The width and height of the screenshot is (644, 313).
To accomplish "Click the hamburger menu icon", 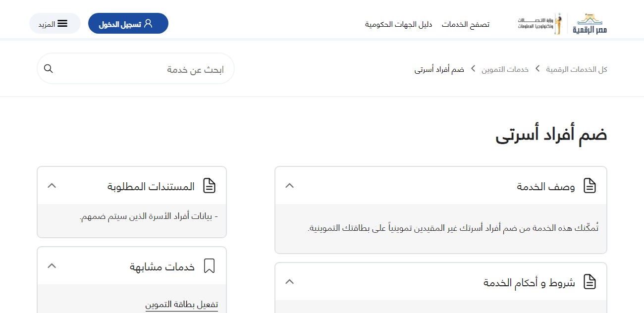I will coord(62,24).
